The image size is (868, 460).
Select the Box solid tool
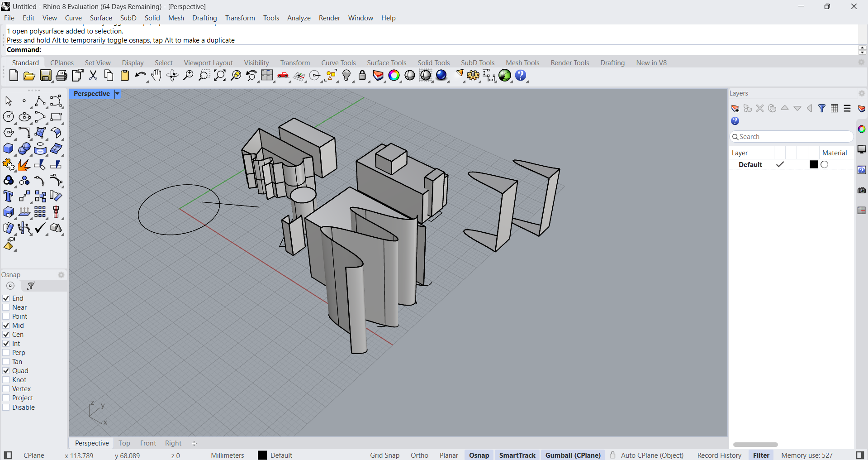coord(8,149)
